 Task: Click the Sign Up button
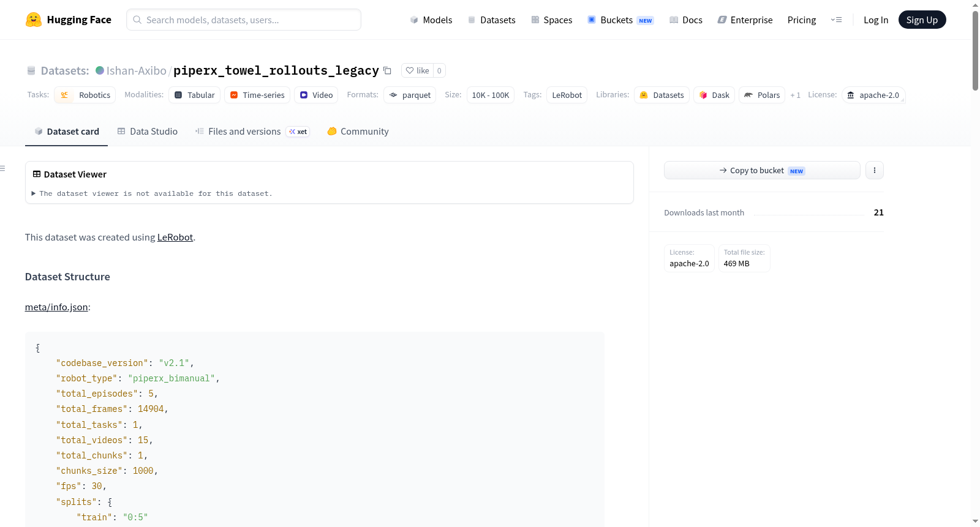pos(922,20)
